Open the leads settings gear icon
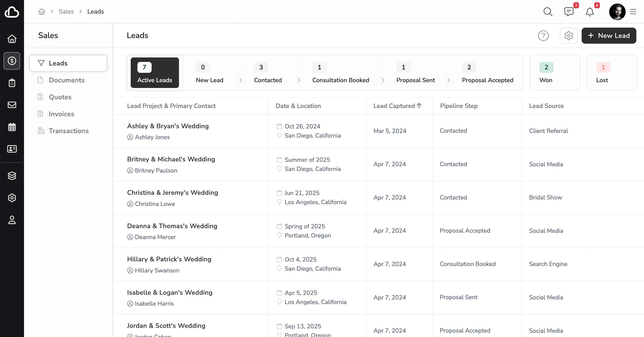Image resolution: width=644 pixels, height=337 pixels. click(x=568, y=35)
